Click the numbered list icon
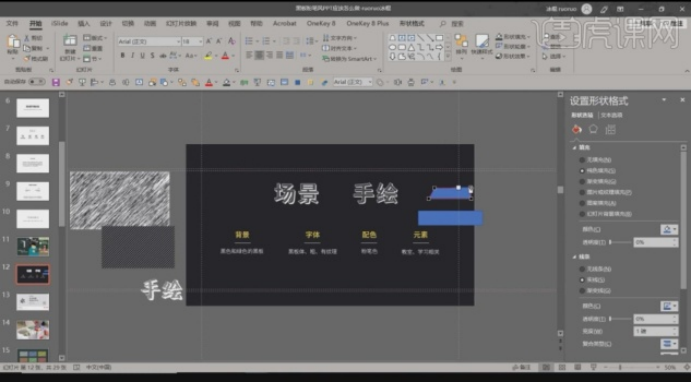The width and height of the screenshot is (692, 383). click(x=266, y=41)
